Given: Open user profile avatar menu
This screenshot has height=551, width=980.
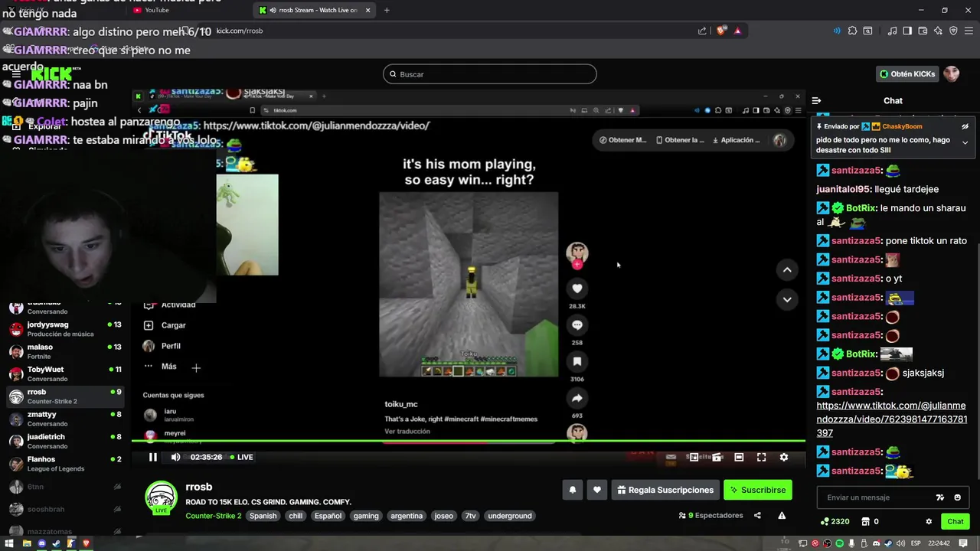Looking at the screenshot, I should (951, 74).
